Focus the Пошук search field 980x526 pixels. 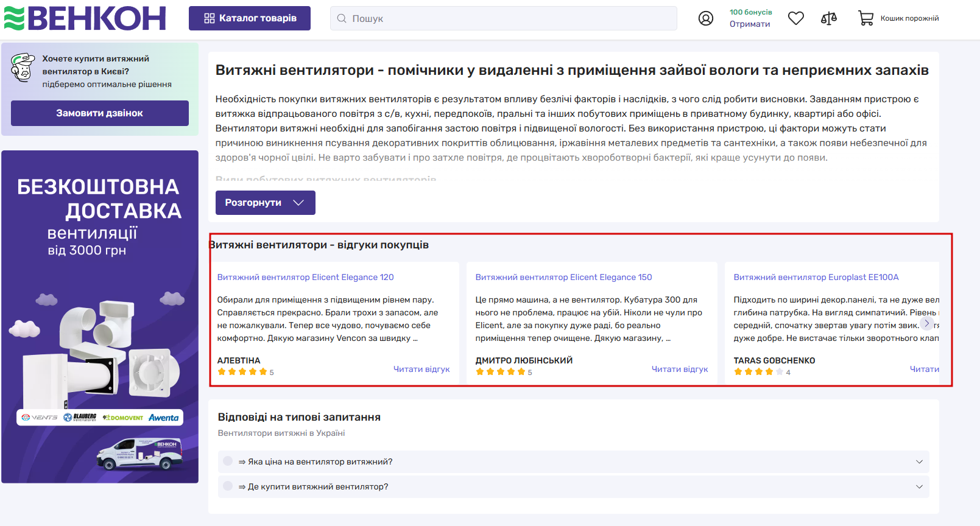(x=504, y=18)
